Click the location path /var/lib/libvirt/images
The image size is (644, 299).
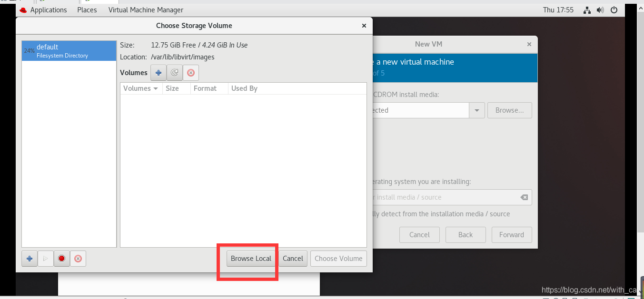tap(183, 57)
